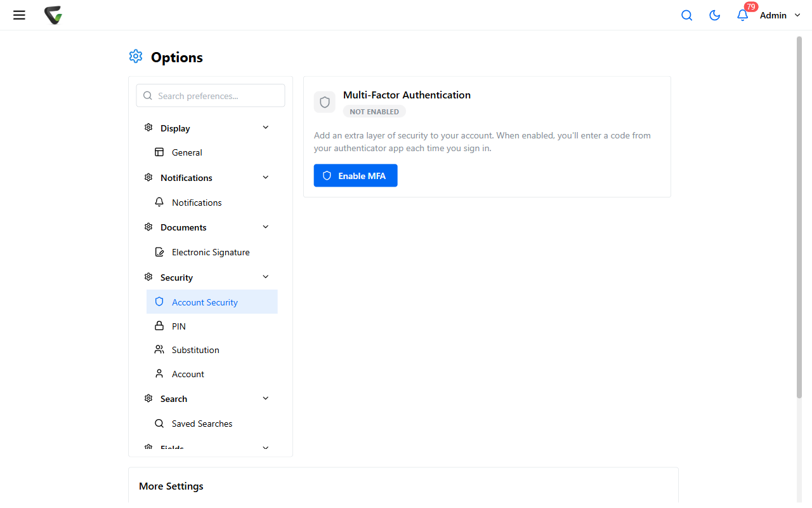Click the Display section gear icon
Image resolution: width=812 pixels, height=508 pixels.
click(148, 128)
